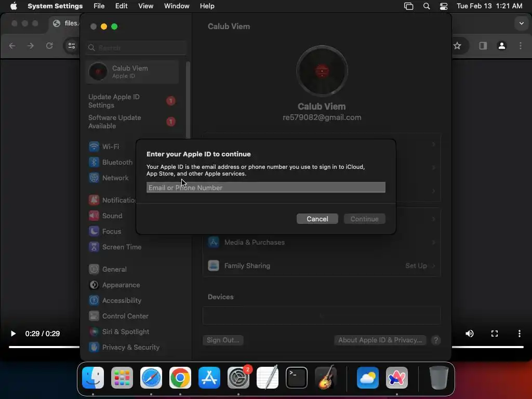Open Notifications settings in sidebar
Viewport: 532px width, 399px height.
pyautogui.click(x=112, y=200)
